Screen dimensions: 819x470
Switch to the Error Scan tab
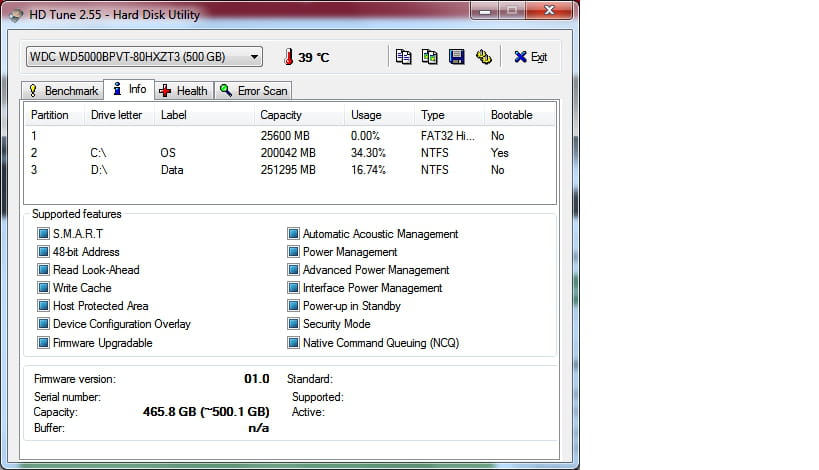click(253, 90)
